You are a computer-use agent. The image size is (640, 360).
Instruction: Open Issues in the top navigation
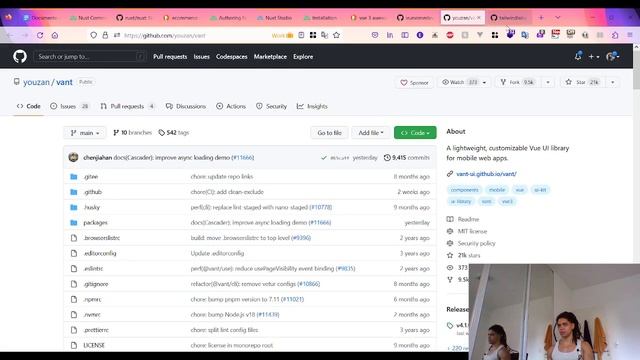pos(202,57)
